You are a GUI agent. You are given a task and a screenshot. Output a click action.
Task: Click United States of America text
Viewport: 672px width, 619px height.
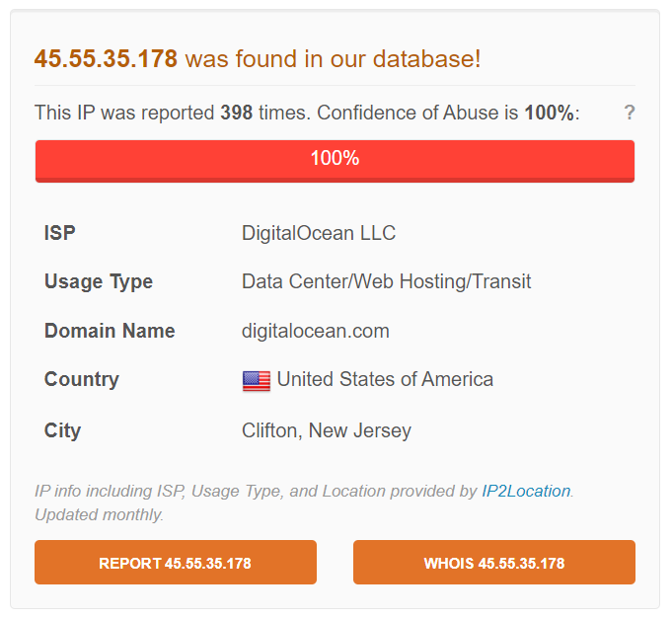(x=385, y=379)
